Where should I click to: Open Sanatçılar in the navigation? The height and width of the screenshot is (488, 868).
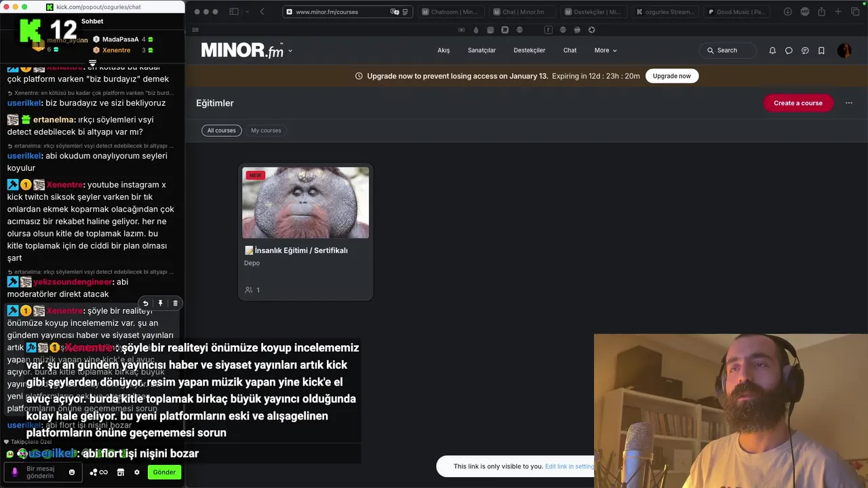481,50
